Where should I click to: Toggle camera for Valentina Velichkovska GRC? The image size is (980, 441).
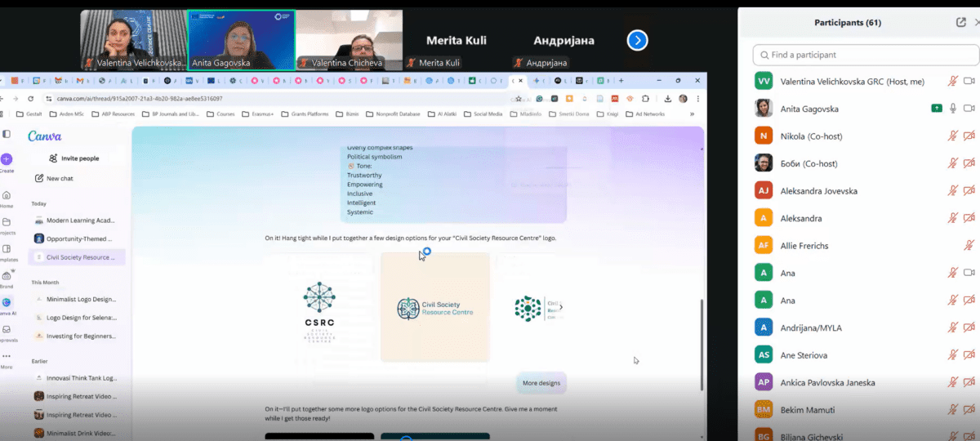[x=969, y=81]
